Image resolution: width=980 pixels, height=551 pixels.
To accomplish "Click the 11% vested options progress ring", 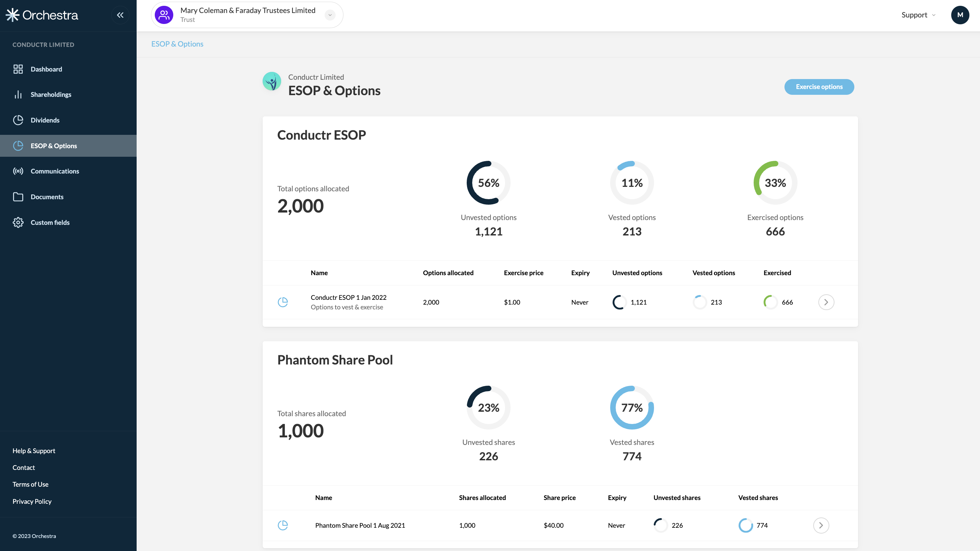I will (632, 183).
